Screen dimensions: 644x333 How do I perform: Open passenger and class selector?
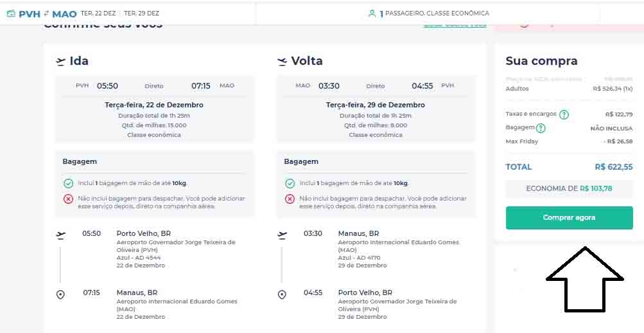pos(428,13)
